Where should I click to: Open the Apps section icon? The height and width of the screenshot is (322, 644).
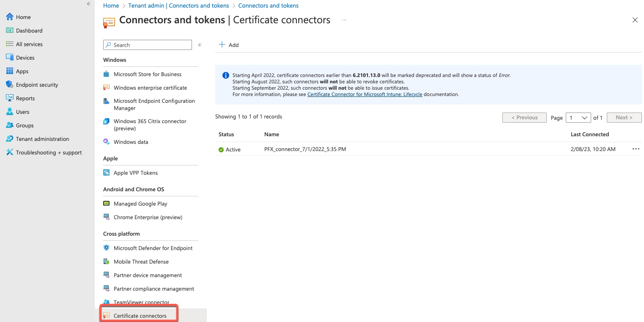9,71
